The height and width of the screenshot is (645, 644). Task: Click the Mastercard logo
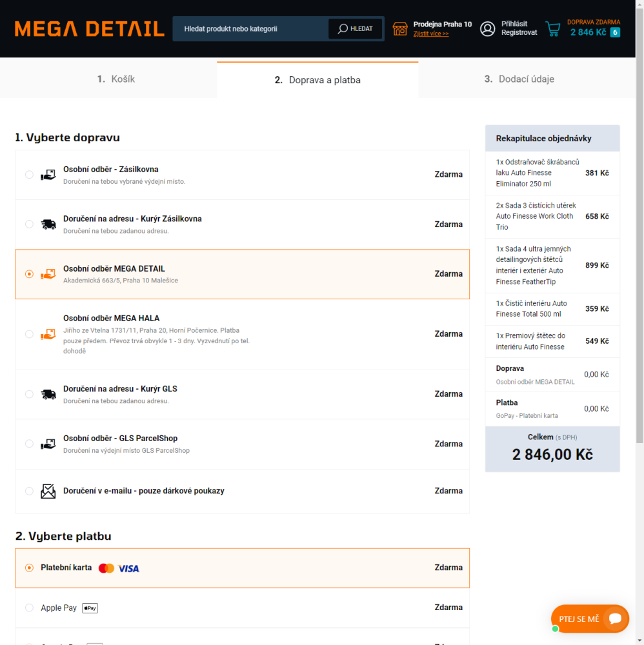coord(106,568)
